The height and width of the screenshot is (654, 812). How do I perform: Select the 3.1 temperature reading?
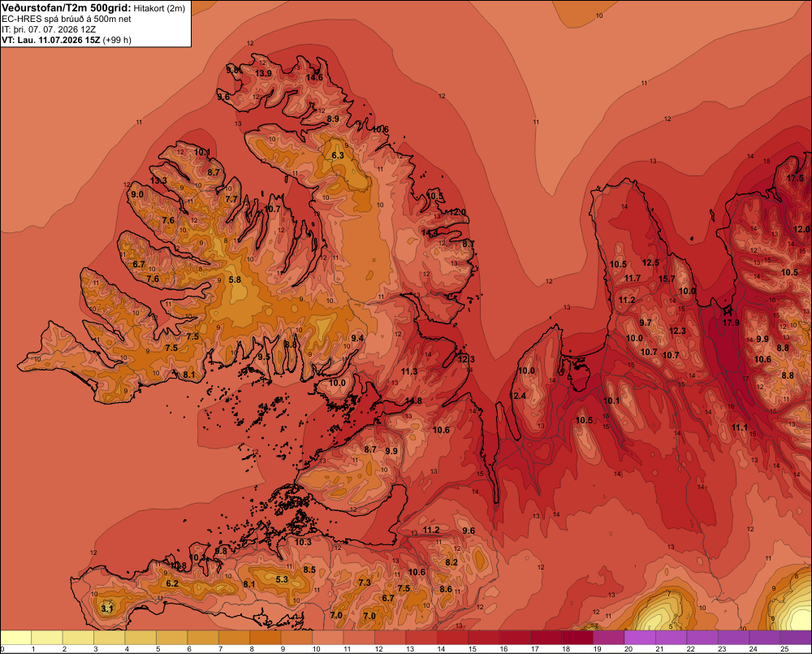(x=107, y=609)
